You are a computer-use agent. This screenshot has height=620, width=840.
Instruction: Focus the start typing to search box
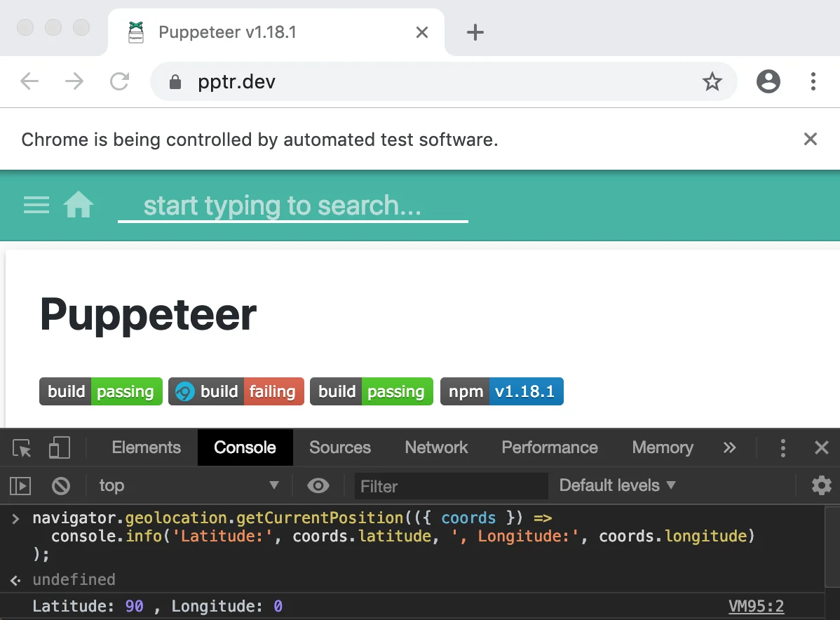click(293, 205)
